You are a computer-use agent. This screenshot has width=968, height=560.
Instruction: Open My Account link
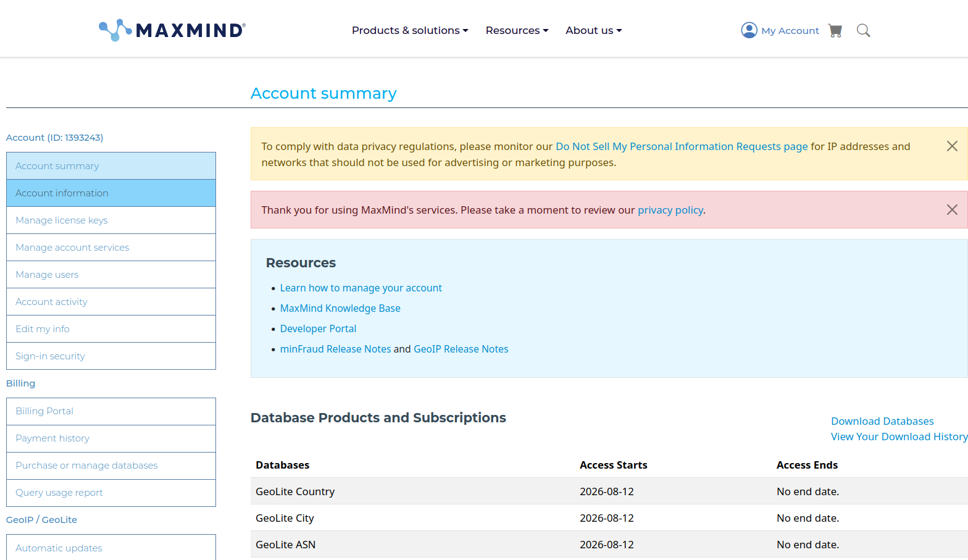(x=790, y=30)
